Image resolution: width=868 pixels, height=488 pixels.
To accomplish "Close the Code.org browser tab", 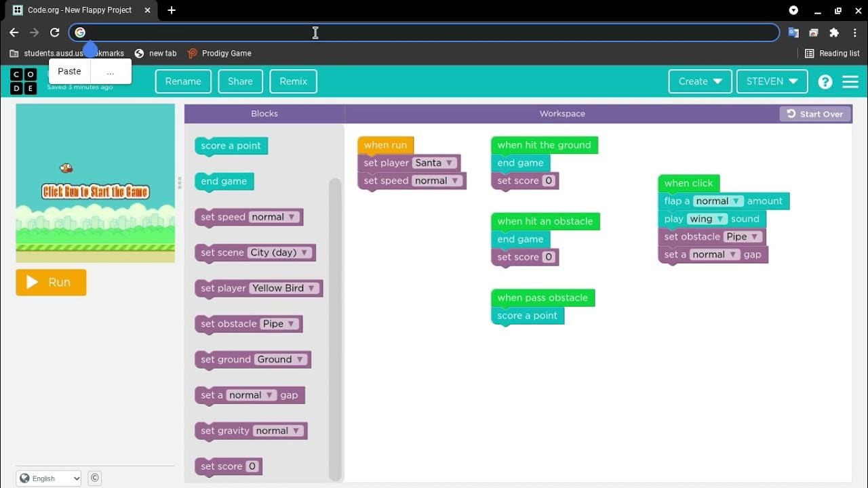I will (x=148, y=10).
